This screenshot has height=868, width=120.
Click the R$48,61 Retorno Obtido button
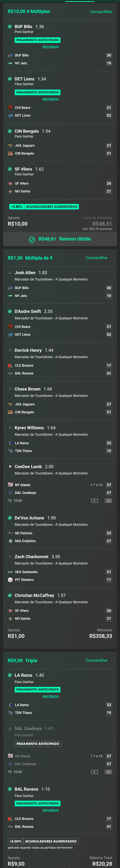coord(60,239)
